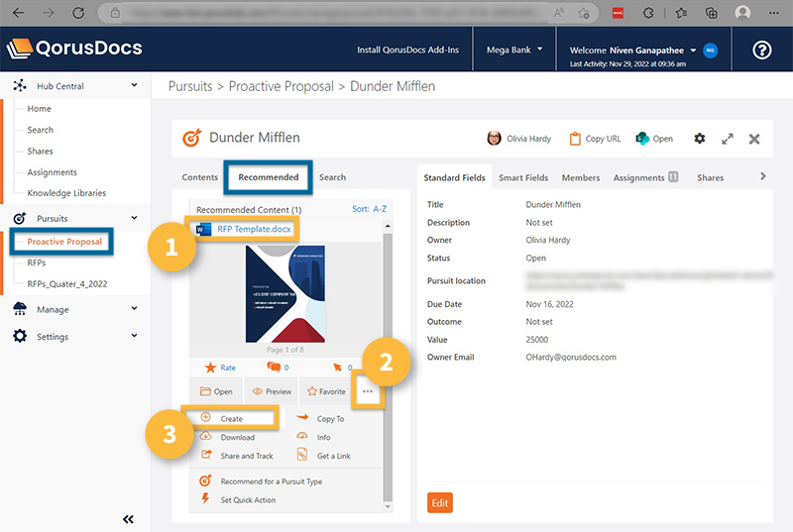Click Preview with the eye icon
The width and height of the screenshot is (793, 532).
(x=272, y=391)
